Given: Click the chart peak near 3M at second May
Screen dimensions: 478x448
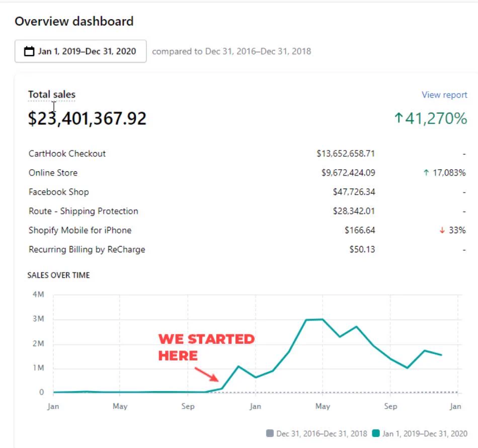Looking at the screenshot, I should [x=322, y=319].
